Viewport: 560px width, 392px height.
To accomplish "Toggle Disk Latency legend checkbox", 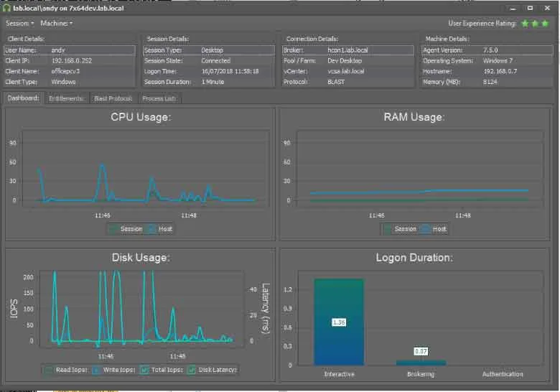I will pyautogui.click(x=192, y=370).
